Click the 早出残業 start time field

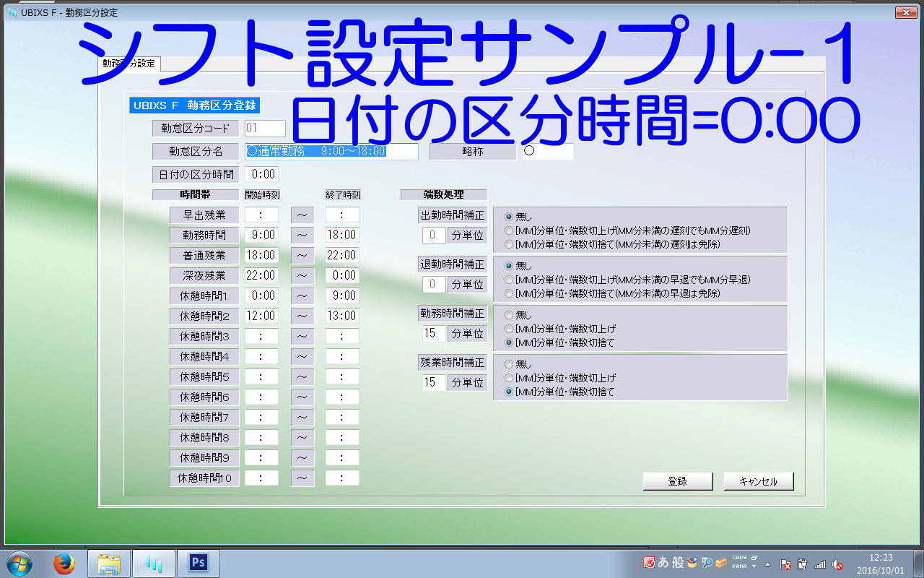[x=261, y=215]
